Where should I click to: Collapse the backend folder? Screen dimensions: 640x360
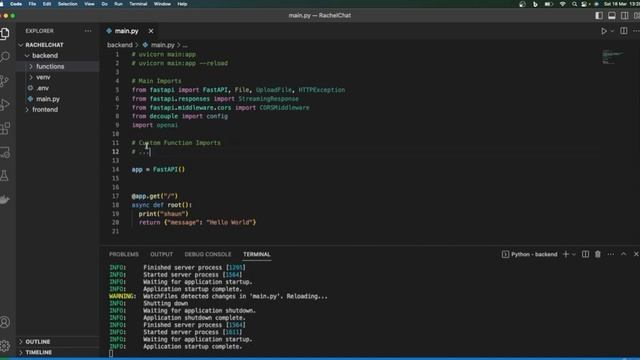click(45, 56)
